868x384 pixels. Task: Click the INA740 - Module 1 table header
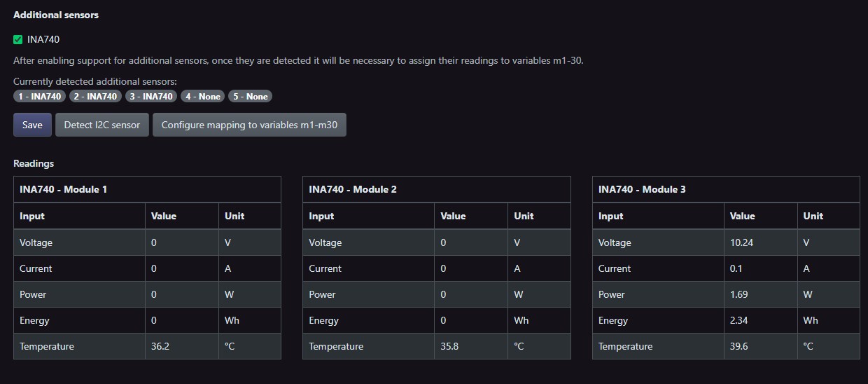pyautogui.click(x=63, y=189)
